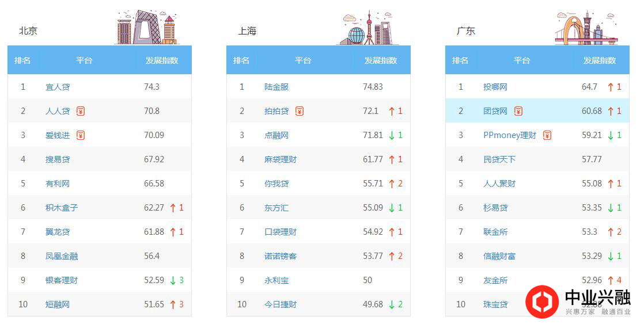Click the red up arrow in 联金所 row
Image resolution: width=644 pixels, height=328 pixels.
611,232
